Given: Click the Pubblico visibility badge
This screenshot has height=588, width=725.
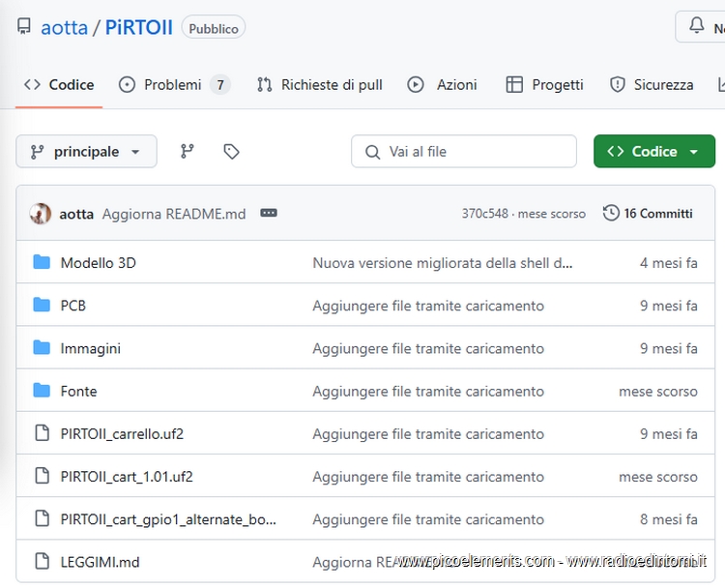Looking at the screenshot, I should pos(214,27).
